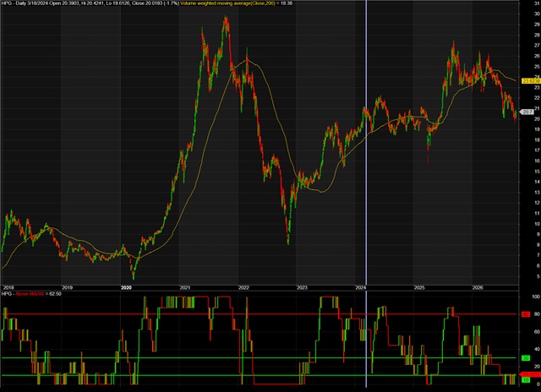This screenshot has width=541, height=392.
Task: Click the yellow 23.6238 moving average price tag
Action: (532, 81)
